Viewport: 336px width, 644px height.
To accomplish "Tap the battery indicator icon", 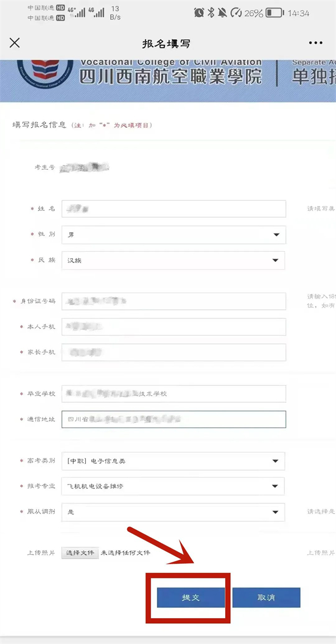I will [275, 13].
